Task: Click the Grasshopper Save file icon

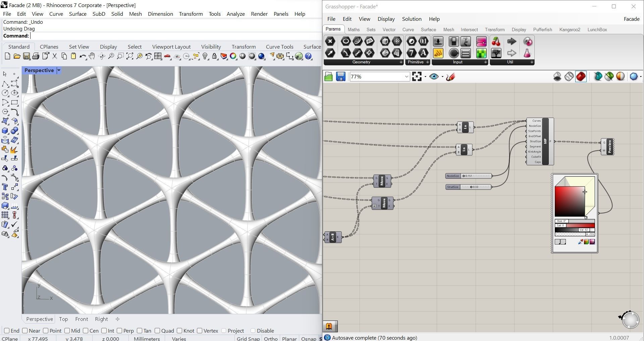Action: tap(340, 77)
